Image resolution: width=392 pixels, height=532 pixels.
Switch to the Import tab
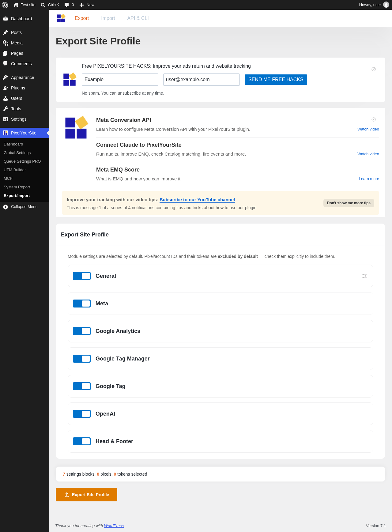[108, 18]
